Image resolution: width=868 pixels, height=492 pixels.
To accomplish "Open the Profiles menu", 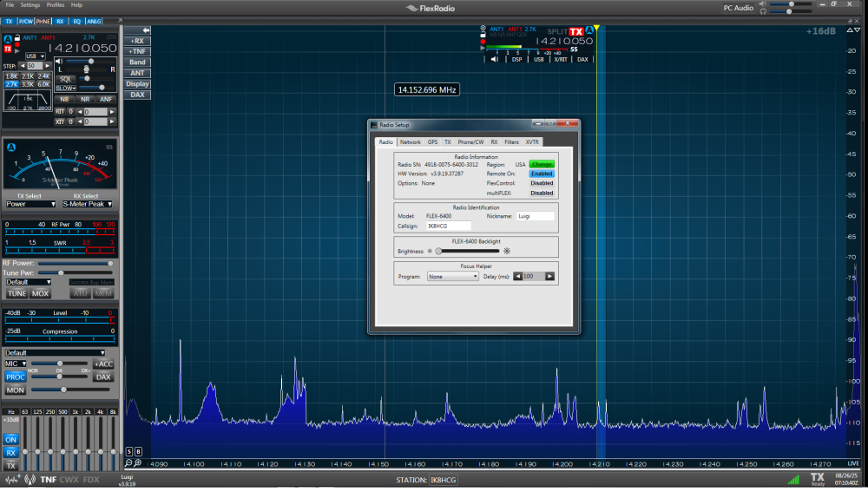I will click(56, 5).
